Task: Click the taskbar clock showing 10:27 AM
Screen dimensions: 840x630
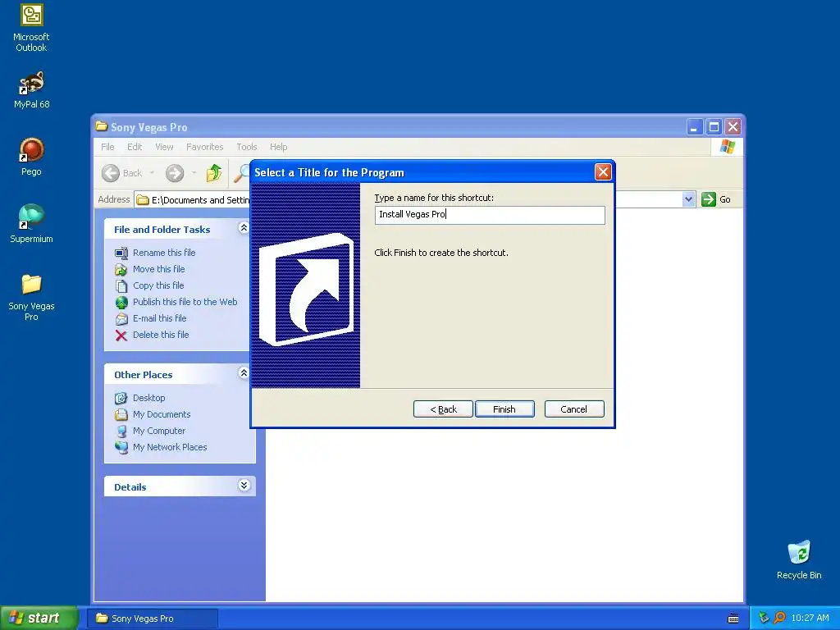Action: [x=810, y=619]
